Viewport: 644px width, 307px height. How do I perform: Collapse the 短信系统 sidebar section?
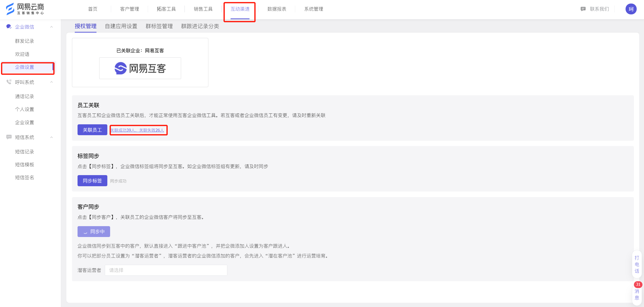click(x=52, y=137)
